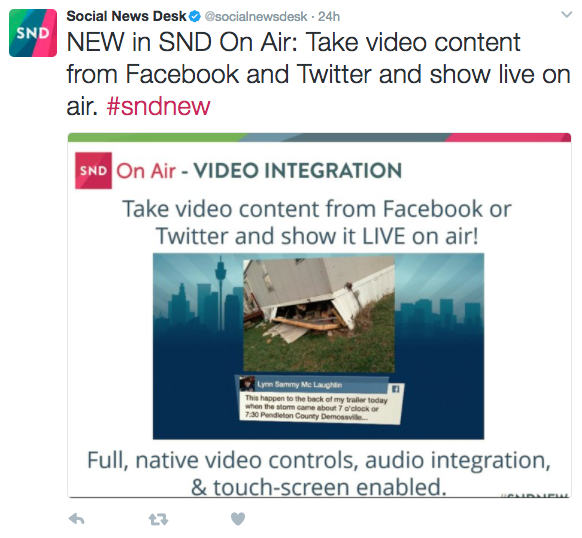Open the 24h timestamp link
This screenshot has height=538, width=582.
329,17
